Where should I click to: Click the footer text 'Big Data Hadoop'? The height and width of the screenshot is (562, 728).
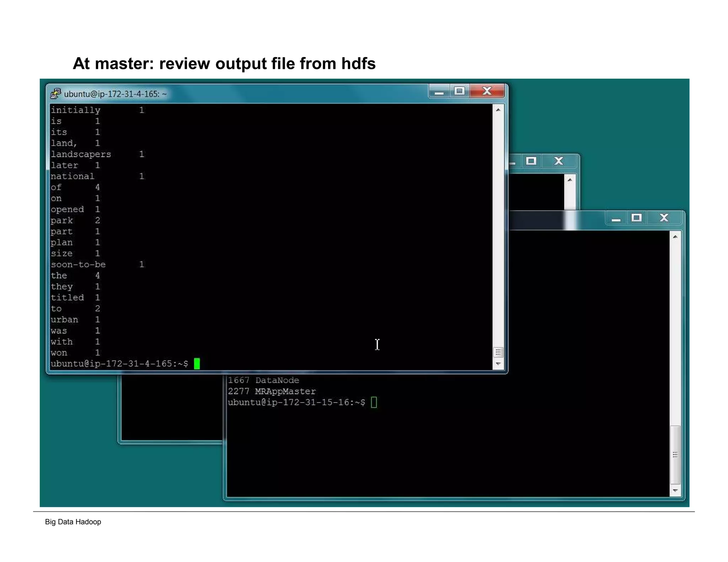pyautogui.click(x=73, y=522)
